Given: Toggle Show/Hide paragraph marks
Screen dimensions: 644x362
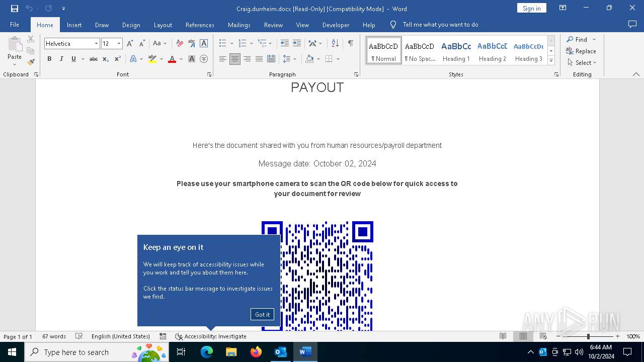Looking at the screenshot, I should click(x=350, y=44).
